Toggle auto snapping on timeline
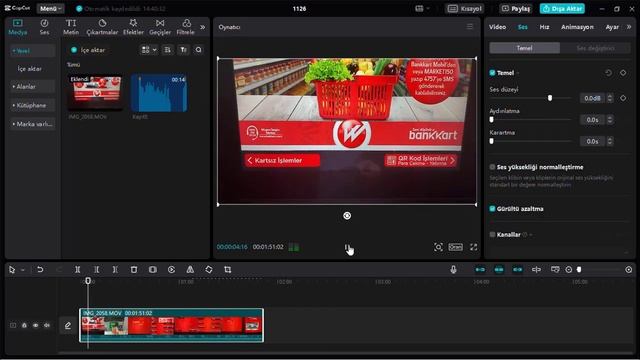 [499, 269]
